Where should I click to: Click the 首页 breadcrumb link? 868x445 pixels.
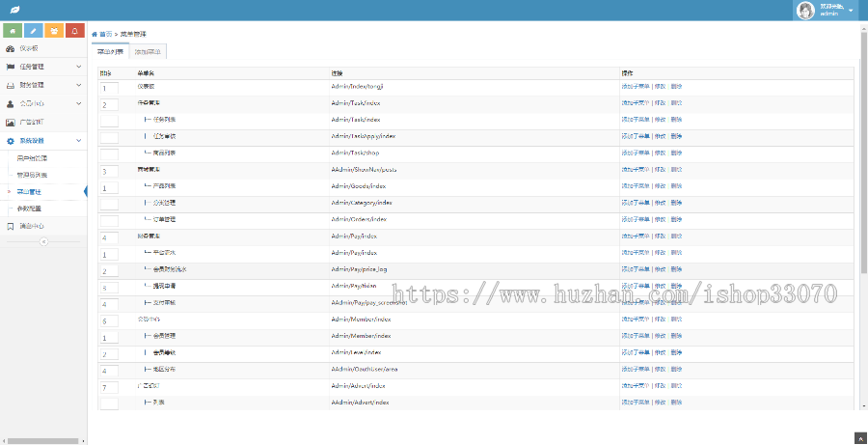coord(106,35)
